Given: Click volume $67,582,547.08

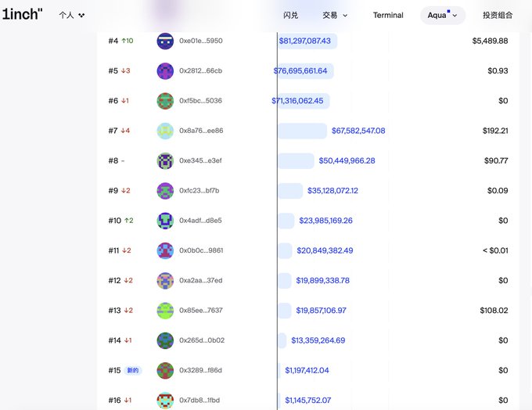Looking at the screenshot, I should pyautogui.click(x=358, y=131).
